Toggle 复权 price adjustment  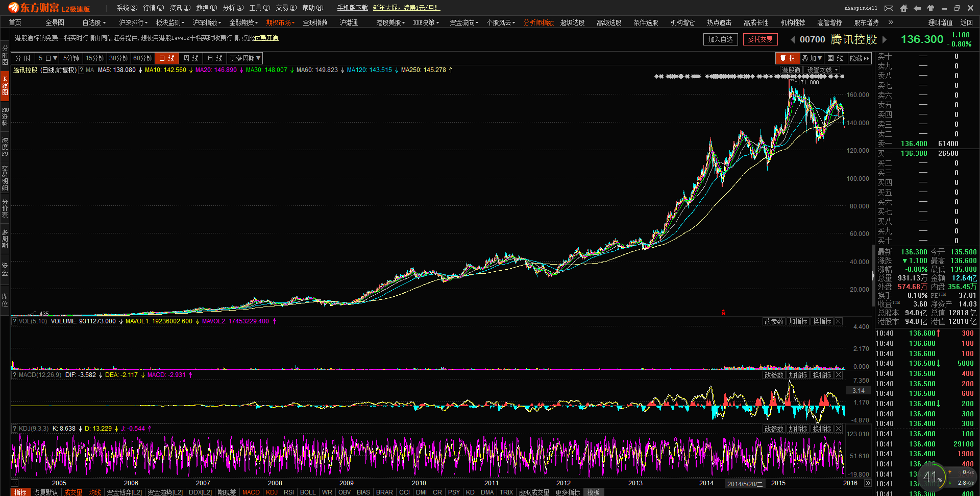point(787,58)
